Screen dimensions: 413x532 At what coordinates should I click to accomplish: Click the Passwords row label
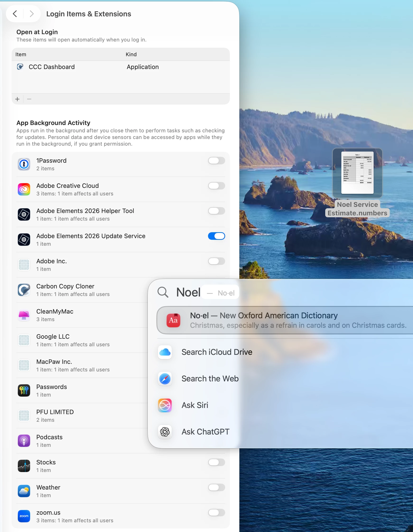[x=52, y=387]
